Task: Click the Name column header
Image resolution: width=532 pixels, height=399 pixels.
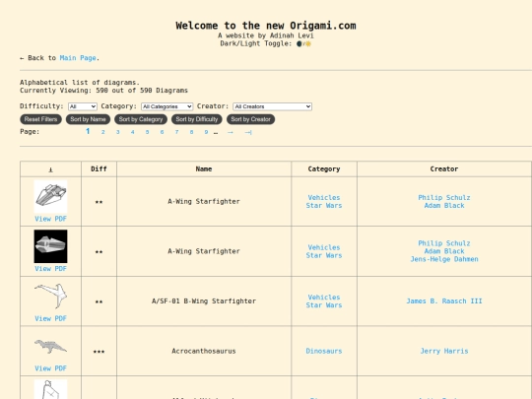Action: point(204,169)
